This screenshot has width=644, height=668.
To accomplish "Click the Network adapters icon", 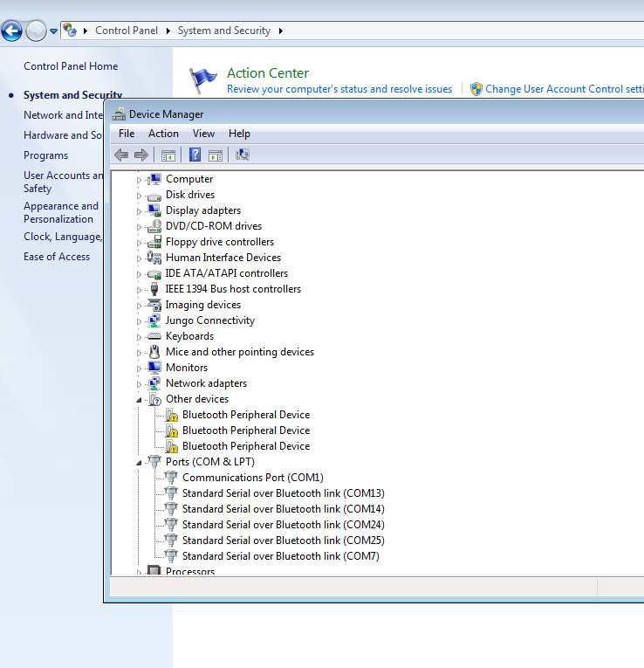I will click(x=154, y=383).
